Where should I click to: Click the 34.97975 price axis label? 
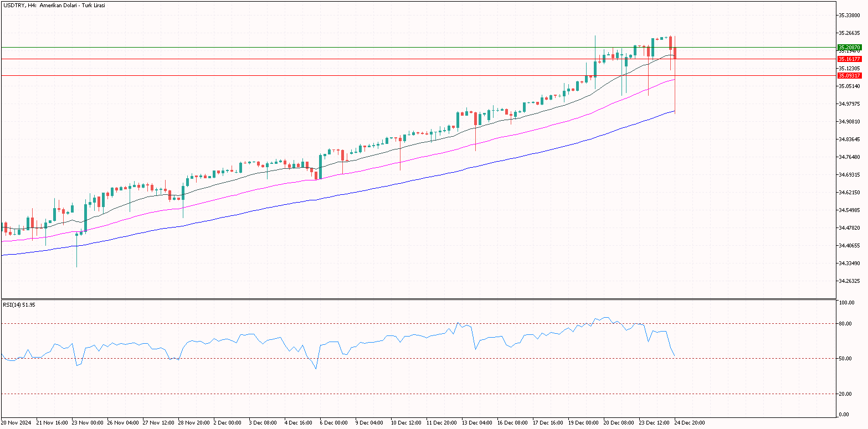(x=849, y=104)
